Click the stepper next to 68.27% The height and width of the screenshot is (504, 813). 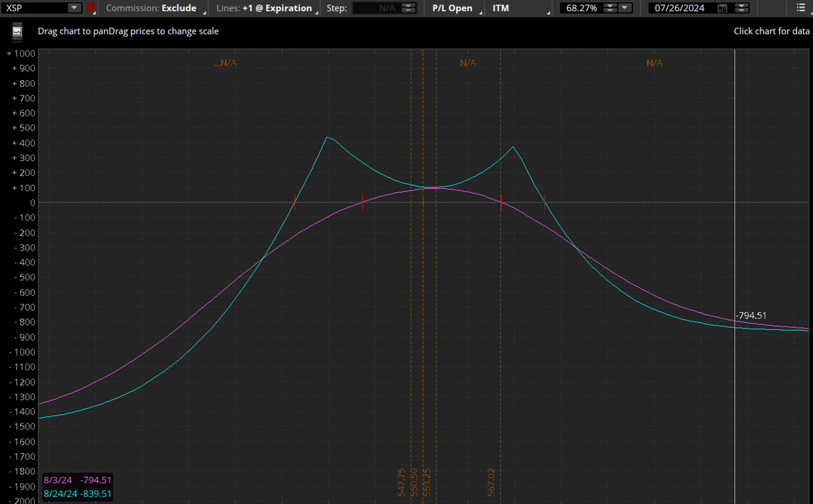pos(610,8)
